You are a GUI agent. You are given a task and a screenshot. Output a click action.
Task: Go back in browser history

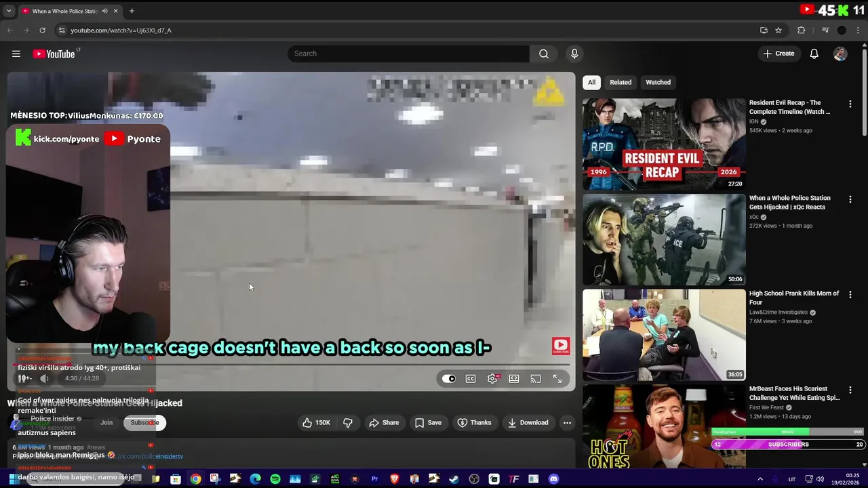coord(9,30)
